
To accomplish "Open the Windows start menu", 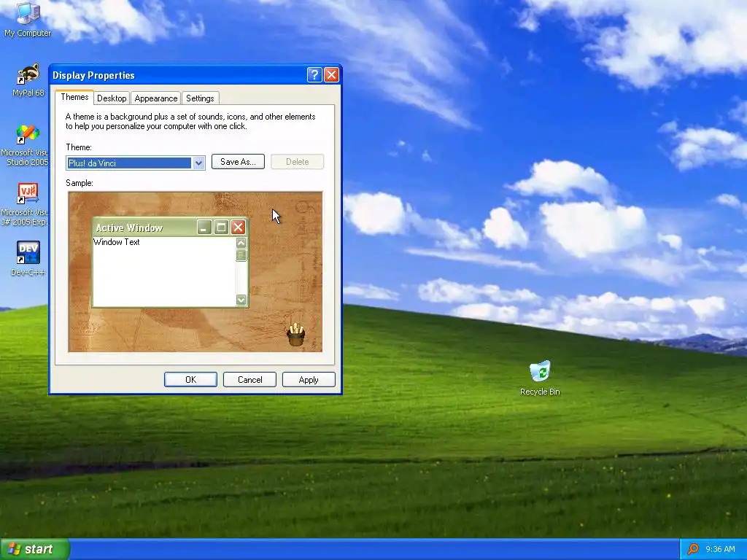I will point(35,549).
